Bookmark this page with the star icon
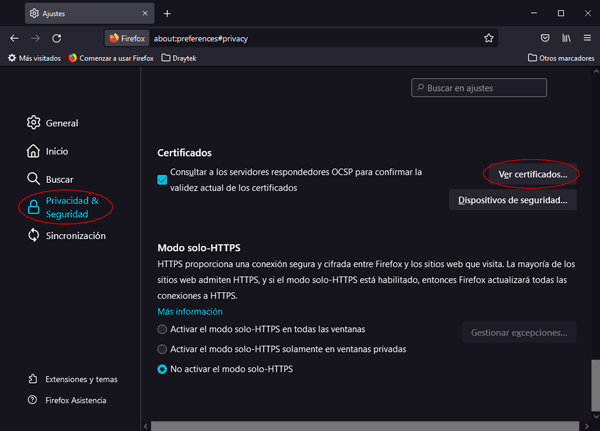The image size is (600, 431). (x=489, y=38)
